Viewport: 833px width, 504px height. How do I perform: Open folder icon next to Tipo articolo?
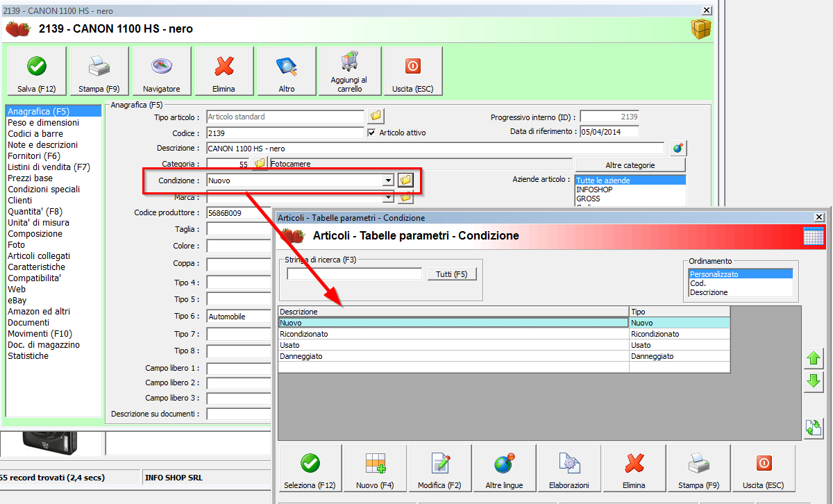point(376,116)
